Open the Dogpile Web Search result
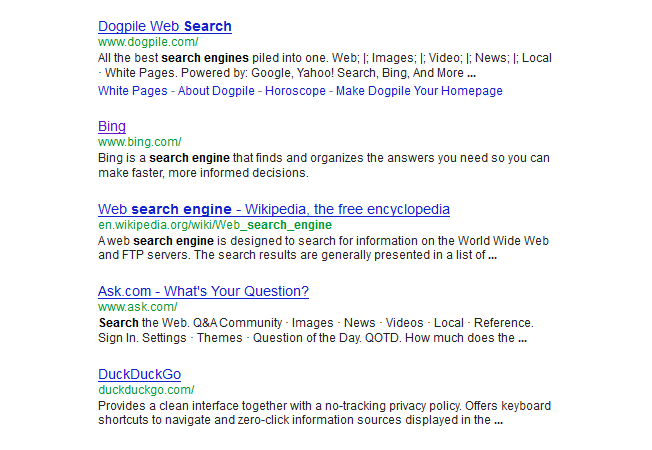 [x=165, y=26]
